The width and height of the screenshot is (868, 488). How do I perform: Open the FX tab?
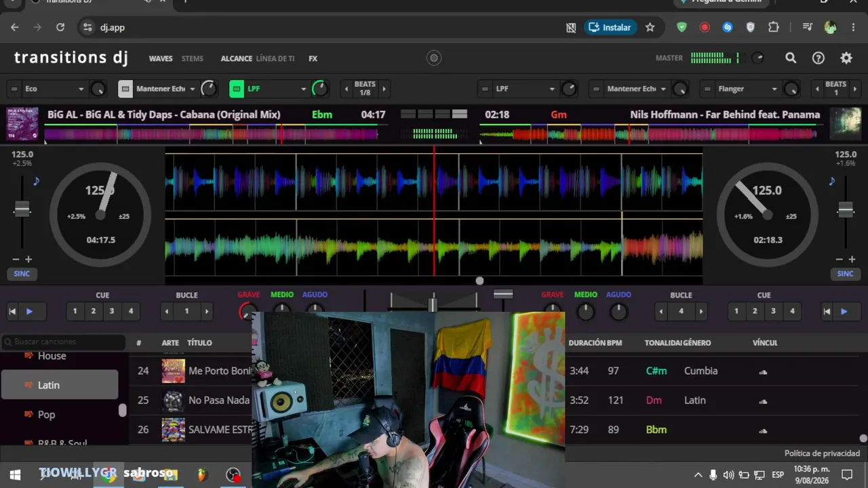click(x=313, y=59)
